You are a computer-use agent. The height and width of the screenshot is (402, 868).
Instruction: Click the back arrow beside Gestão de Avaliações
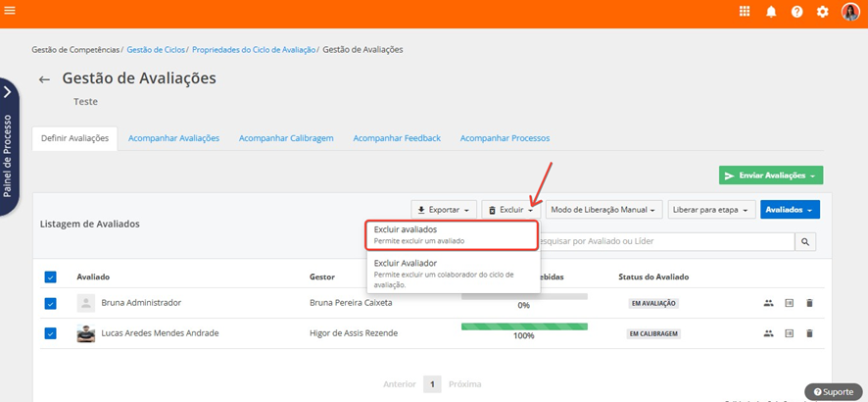(x=44, y=79)
